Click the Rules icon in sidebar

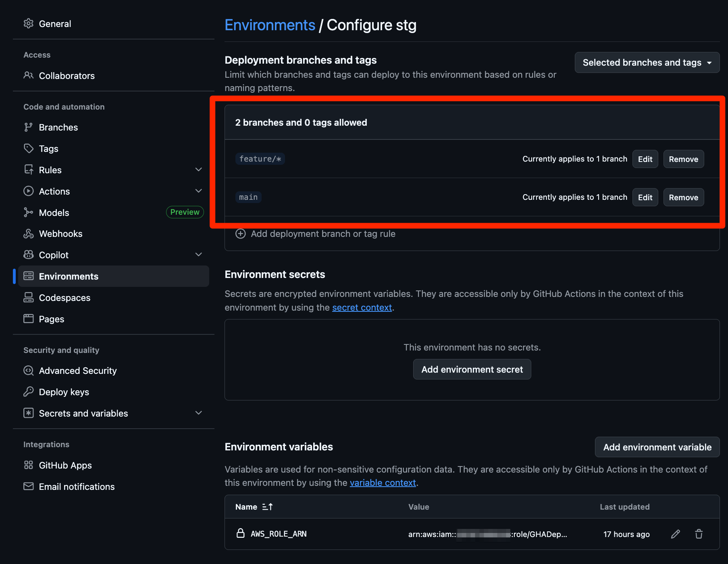coord(28,170)
